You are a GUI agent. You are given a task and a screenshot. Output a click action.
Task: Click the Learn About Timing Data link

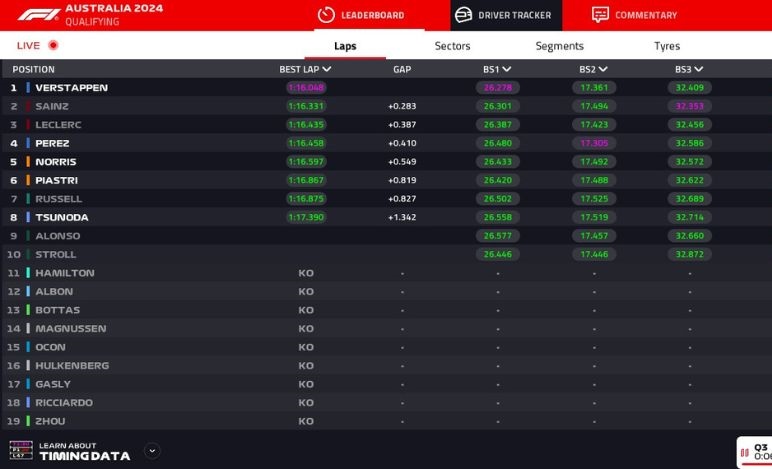click(x=84, y=451)
